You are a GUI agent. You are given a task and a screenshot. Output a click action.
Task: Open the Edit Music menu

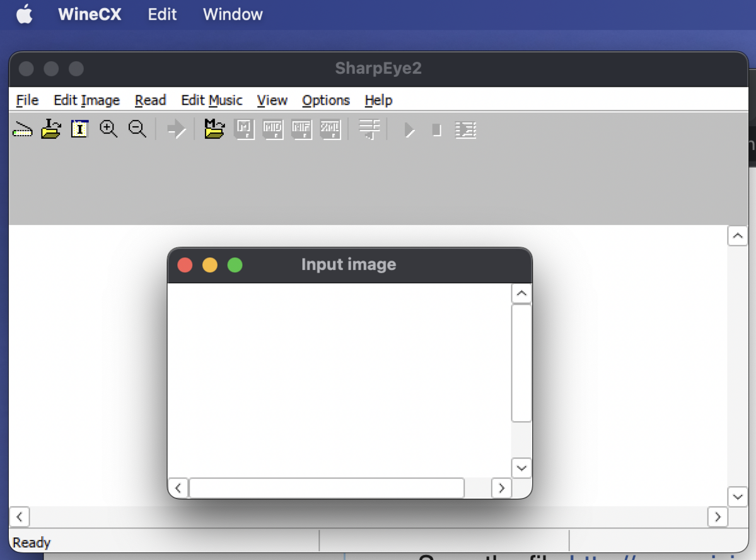(x=211, y=100)
